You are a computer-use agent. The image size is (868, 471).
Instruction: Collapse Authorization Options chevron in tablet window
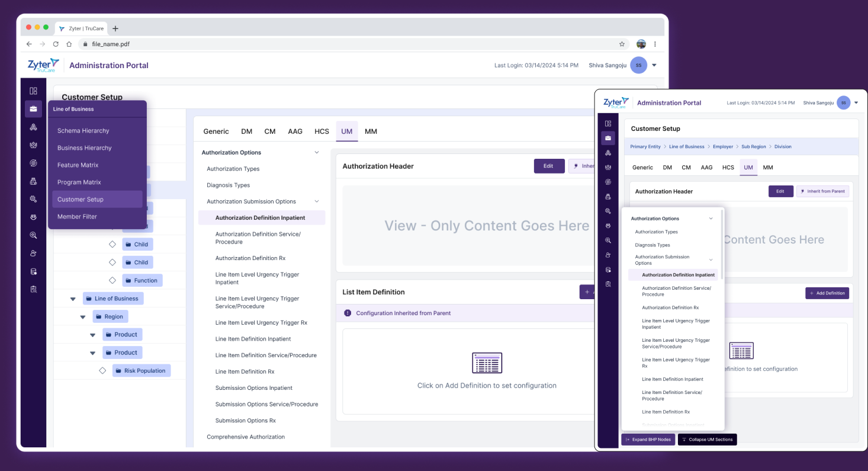pyautogui.click(x=711, y=219)
